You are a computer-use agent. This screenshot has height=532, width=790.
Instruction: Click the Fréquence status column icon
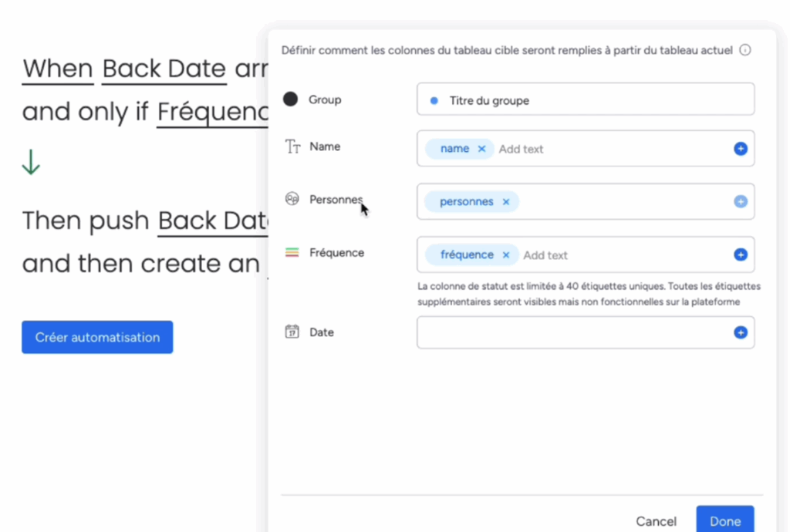coord(292,252)
